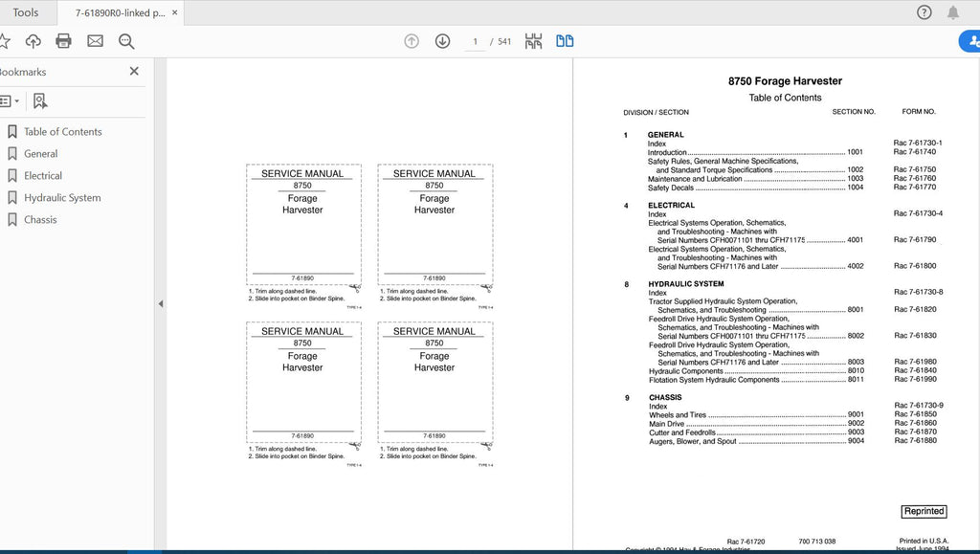
Task: Click the Wheels and Tires entry
Action: (756, 414)
